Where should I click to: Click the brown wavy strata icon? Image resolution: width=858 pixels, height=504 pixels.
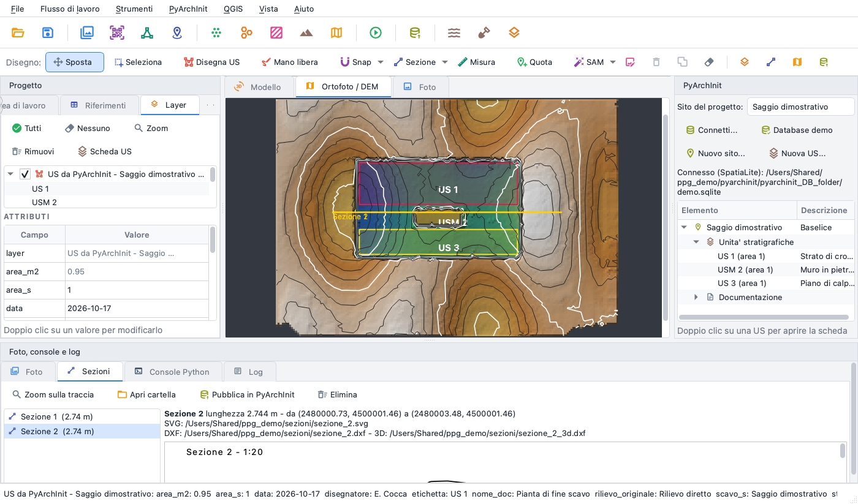point(454,33)
